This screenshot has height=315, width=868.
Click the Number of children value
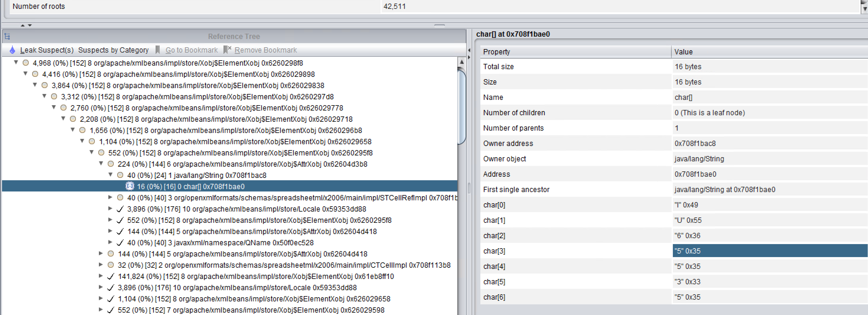(x=710, y=113)
